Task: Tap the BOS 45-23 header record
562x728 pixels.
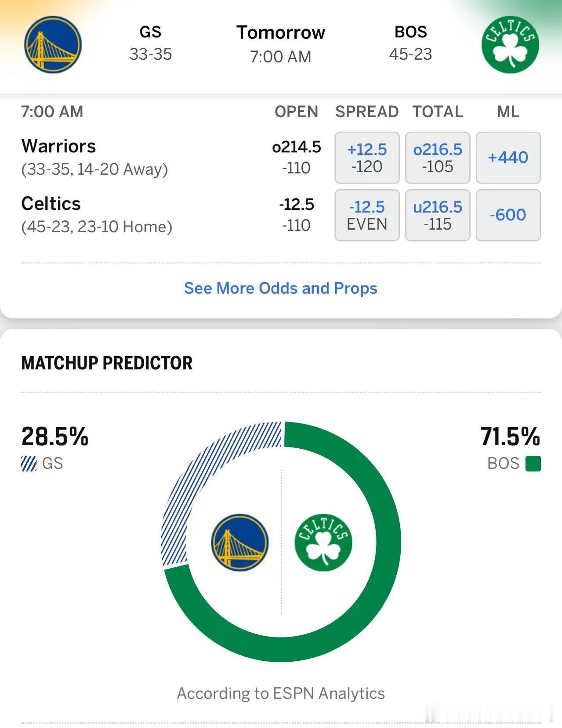Action: coord(410,43)
